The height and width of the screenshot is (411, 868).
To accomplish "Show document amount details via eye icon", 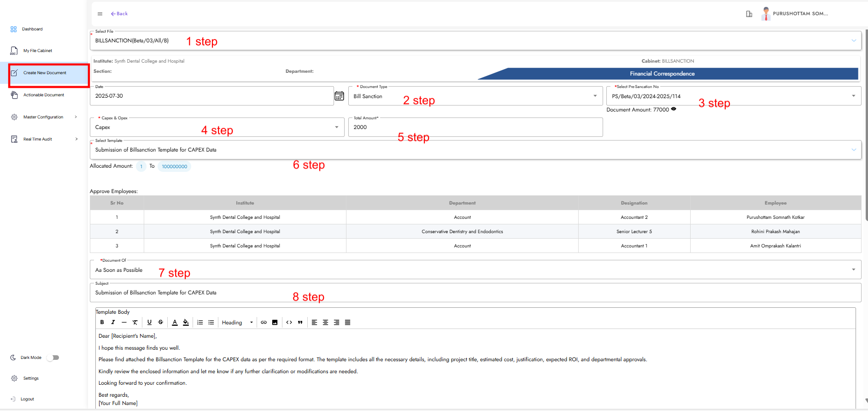I will tap(674, 109).
